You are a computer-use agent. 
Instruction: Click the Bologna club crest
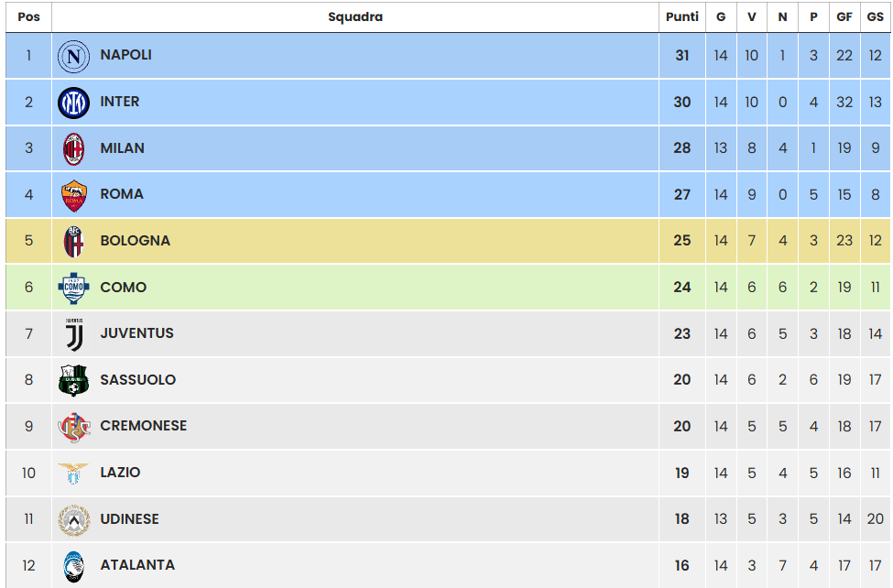pyautogui.click(x=74, y=242)
